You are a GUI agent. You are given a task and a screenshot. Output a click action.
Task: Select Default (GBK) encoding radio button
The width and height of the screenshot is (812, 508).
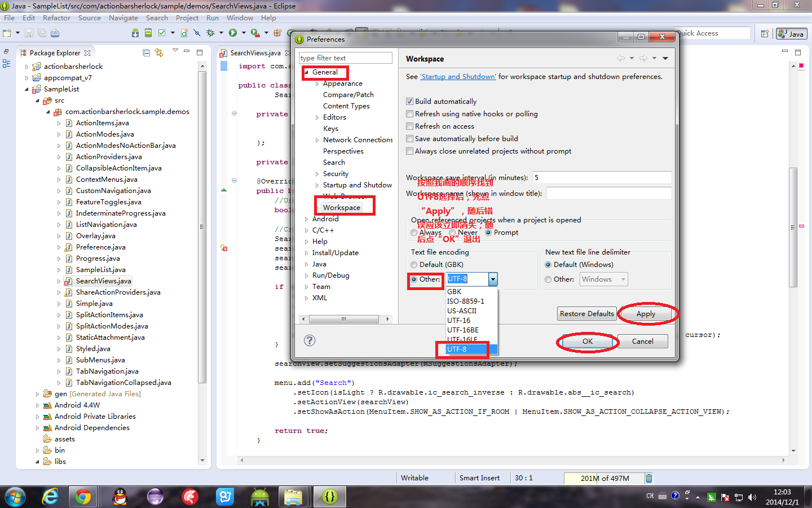pos(414,265)
